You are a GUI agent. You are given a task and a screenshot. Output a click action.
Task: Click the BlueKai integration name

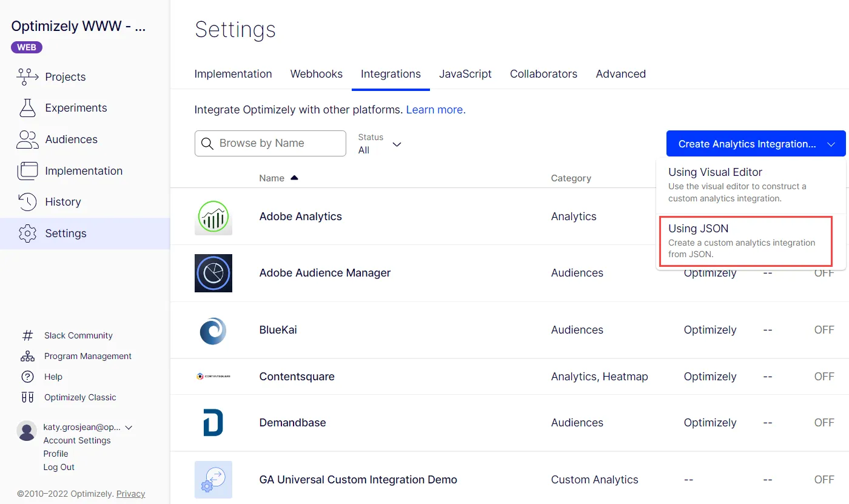click(x=278, y=330)
